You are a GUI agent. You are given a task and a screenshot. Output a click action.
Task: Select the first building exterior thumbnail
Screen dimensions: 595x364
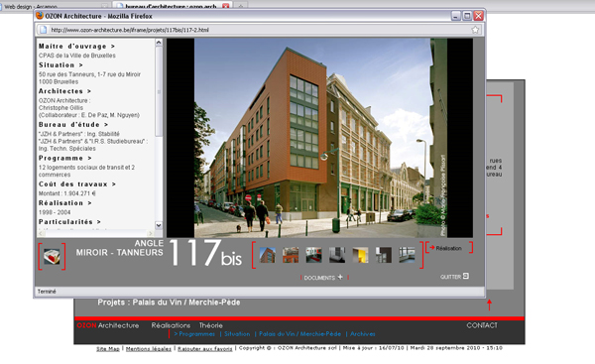click(x=268, y=255)
